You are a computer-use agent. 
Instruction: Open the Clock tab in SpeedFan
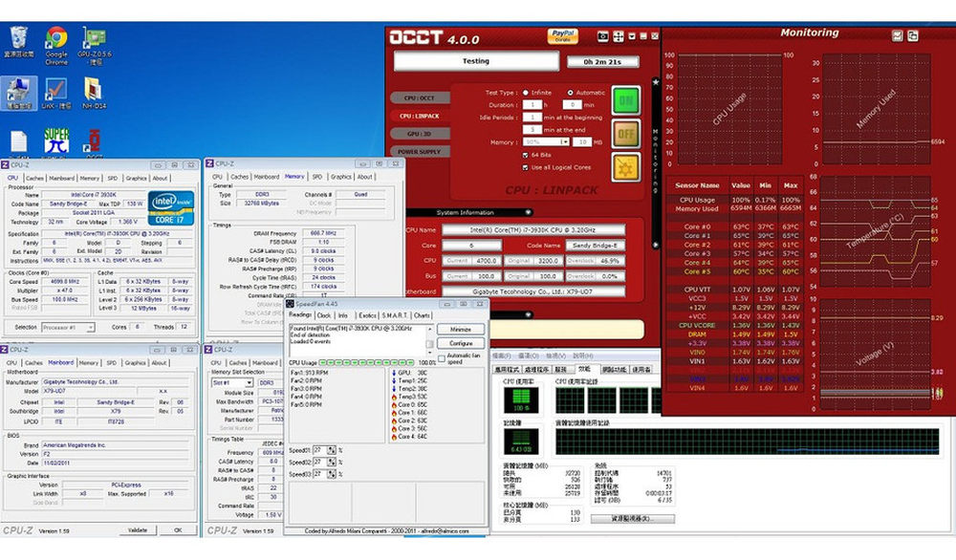323,315
